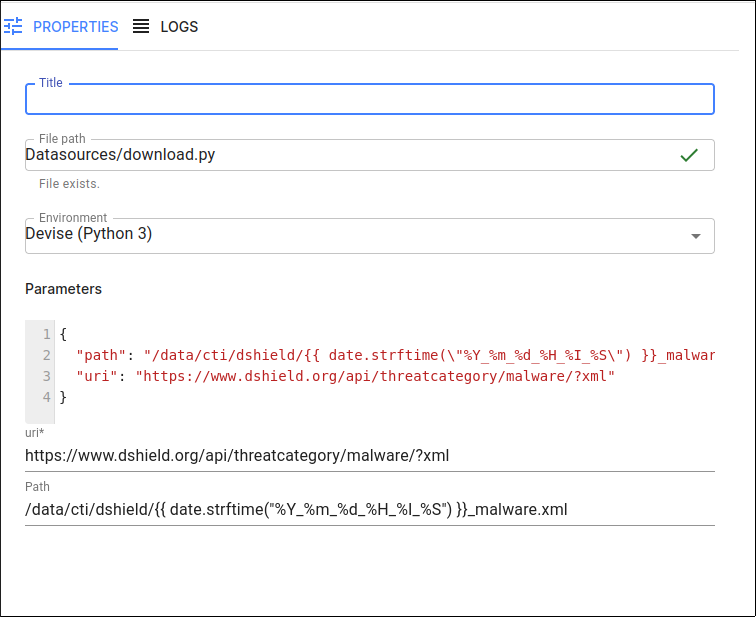Image resolution: width=756 pixels, height=617 pixels.
Task: Select the PROPERTIES tab
Action: pos(60,26)
